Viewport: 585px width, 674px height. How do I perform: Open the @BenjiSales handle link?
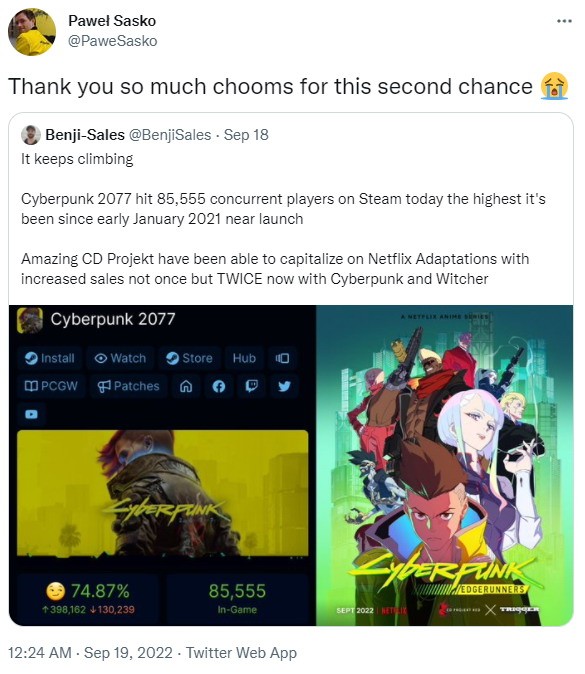170,135
